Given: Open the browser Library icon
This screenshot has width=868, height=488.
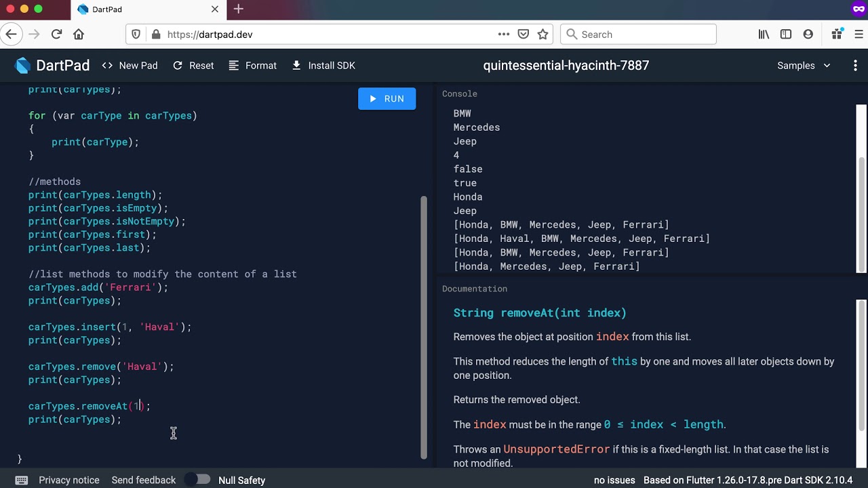Looking at the screenshot, I should (764, 34).
